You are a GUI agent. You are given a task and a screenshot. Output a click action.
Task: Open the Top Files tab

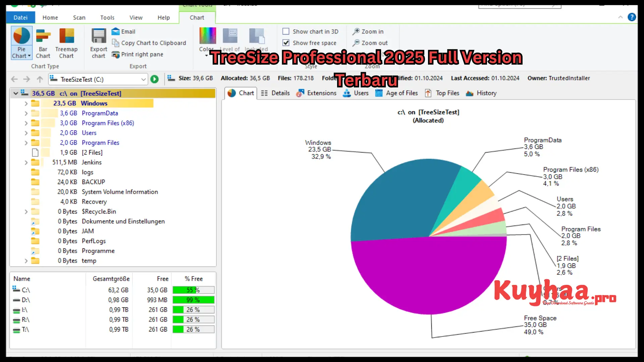pos(442,93)
